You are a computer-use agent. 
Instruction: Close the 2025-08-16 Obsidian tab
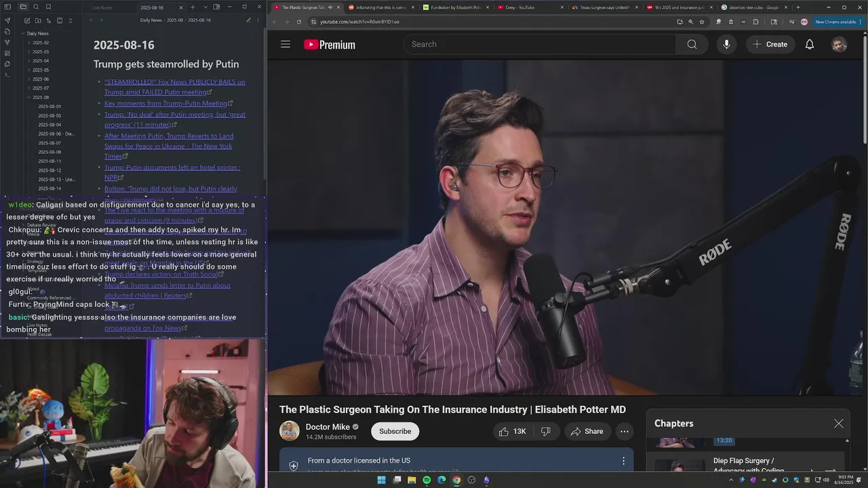(x=180, y=7)
